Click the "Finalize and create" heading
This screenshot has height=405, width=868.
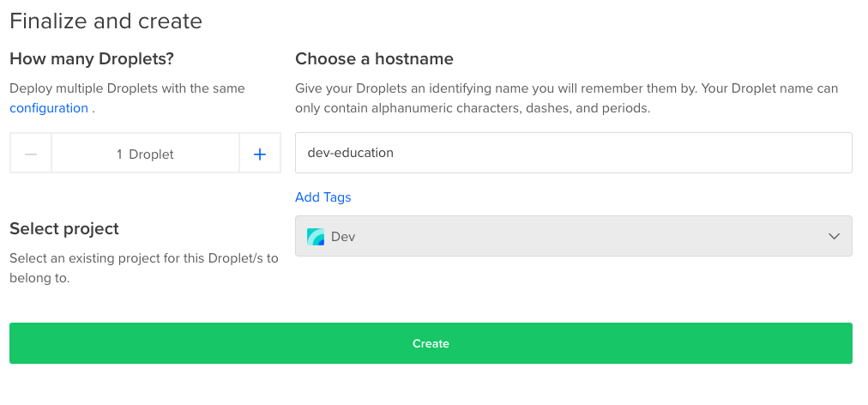[105, 21]
